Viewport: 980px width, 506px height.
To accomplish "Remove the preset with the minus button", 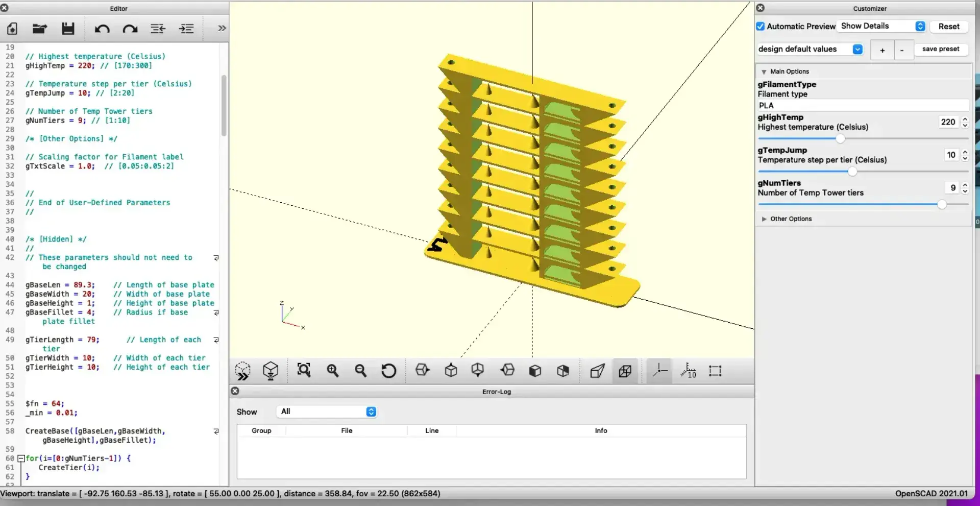I will pyautogui.click(x=902, y=50).
